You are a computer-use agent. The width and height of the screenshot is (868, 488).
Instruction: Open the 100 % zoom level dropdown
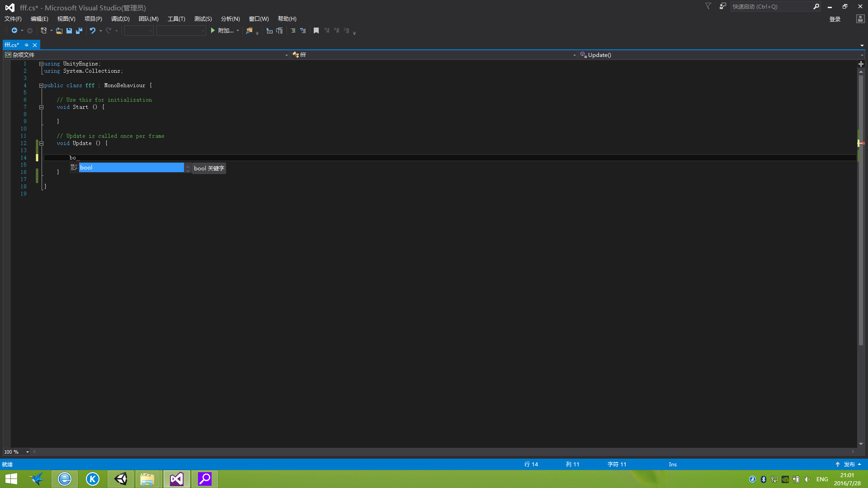coord(28,452)
